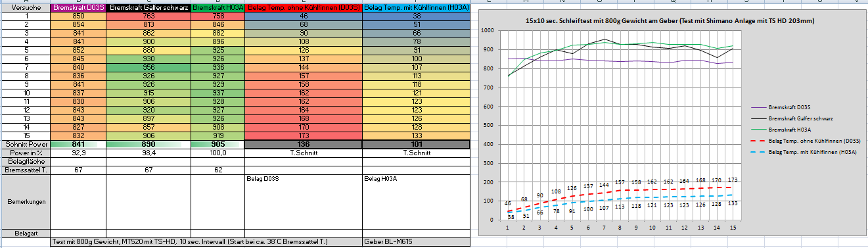The height and width of the screenshot is (248, 868).
Task: Select the Belagart row label
Action: 25,234
